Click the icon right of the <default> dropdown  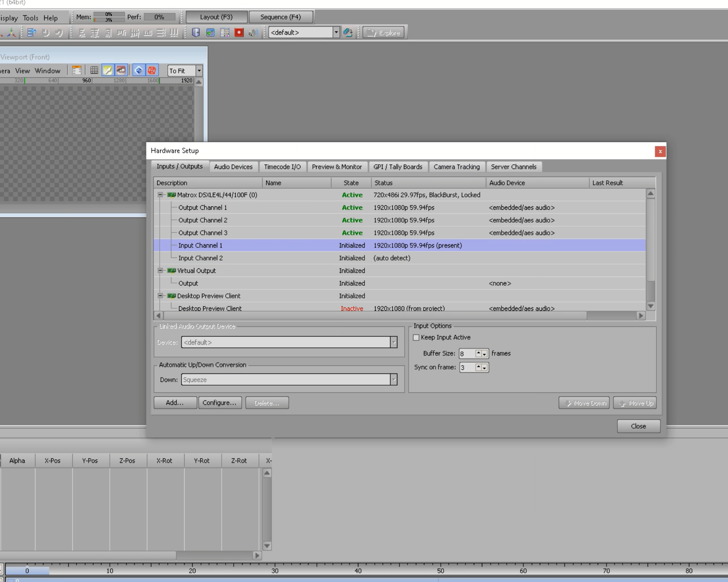(x=348, y=33)
